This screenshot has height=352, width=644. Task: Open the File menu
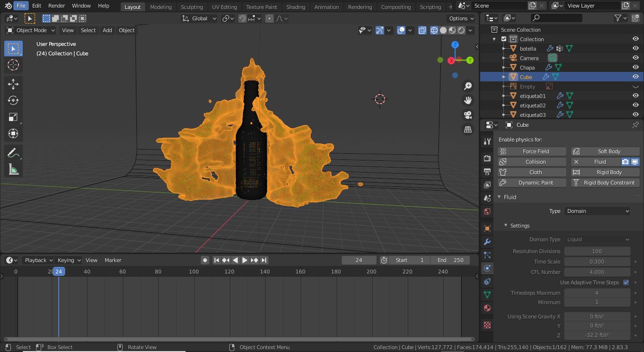tap(21, 6)
